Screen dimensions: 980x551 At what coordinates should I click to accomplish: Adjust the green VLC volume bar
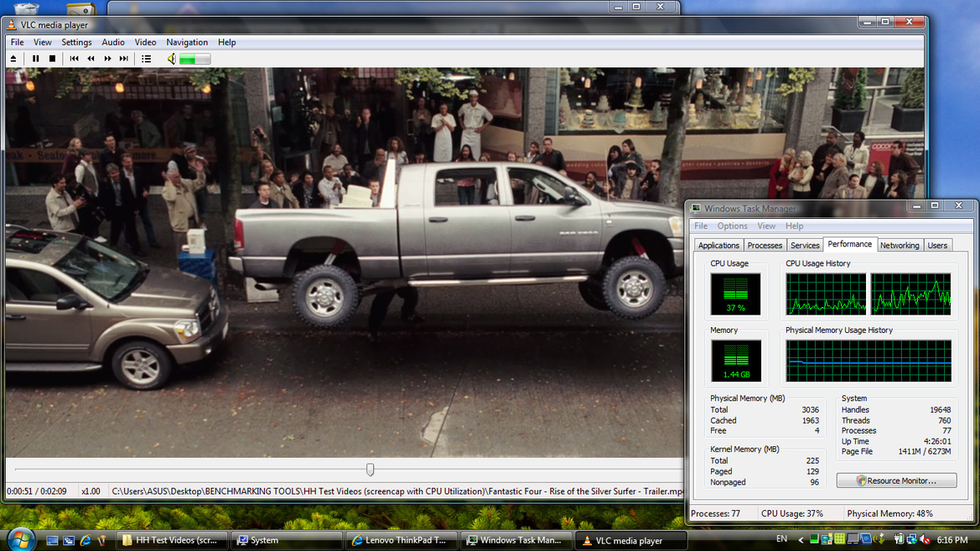coord(195,59)
